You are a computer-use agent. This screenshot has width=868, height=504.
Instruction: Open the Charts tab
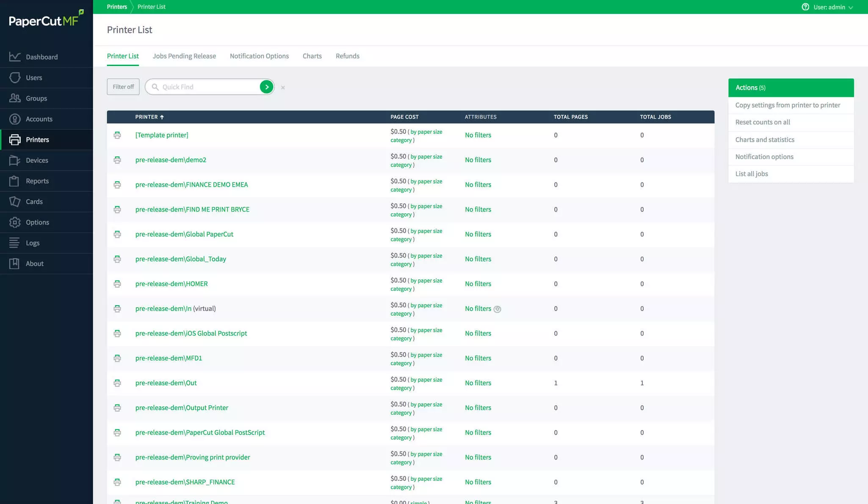[312, 56]
